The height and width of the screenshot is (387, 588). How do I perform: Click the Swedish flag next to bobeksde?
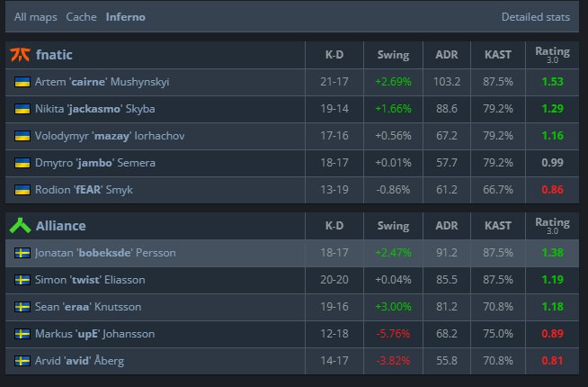pyautogui.click(x=22, y=253)
